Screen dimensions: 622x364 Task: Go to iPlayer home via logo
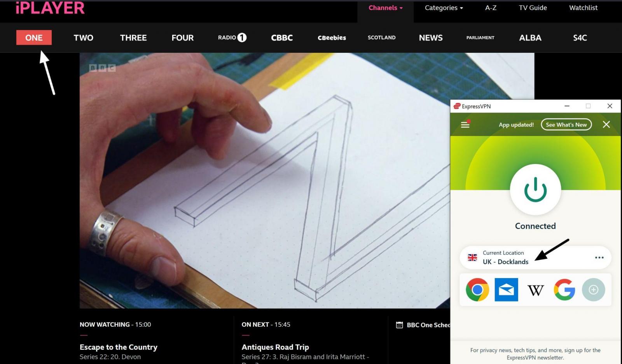(50, 8)
